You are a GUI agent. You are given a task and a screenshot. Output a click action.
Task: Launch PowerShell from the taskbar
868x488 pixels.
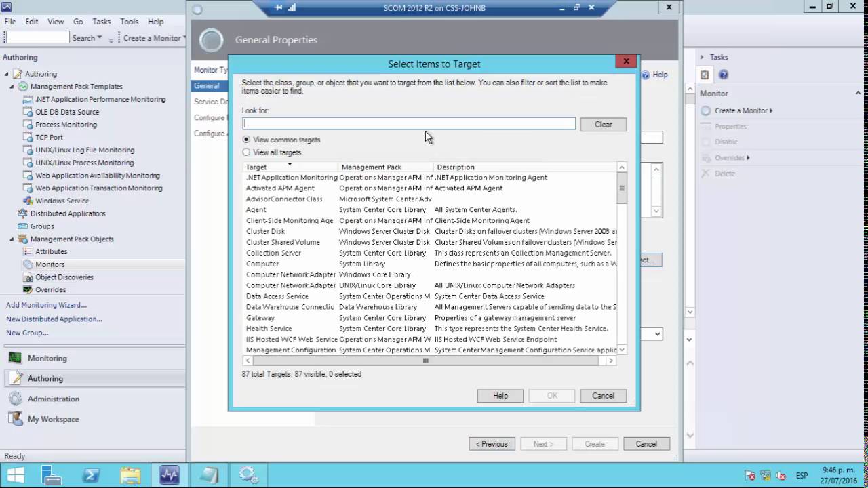(x=91, y=474)
